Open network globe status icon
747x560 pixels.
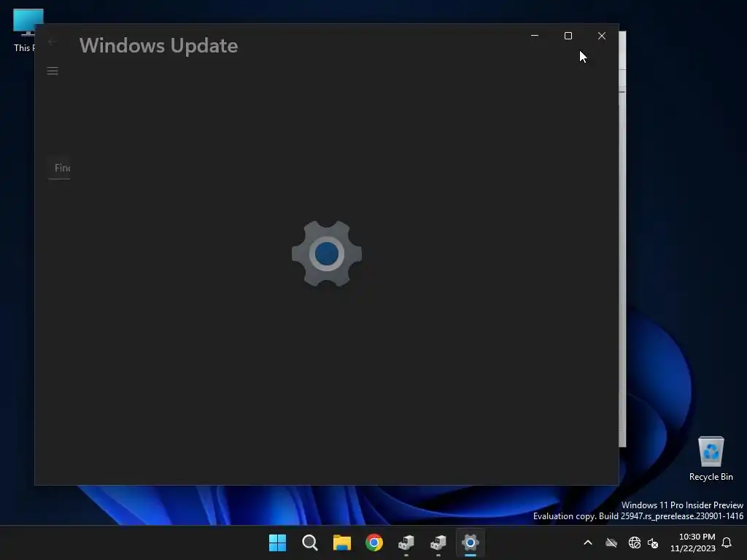point(635,542)
